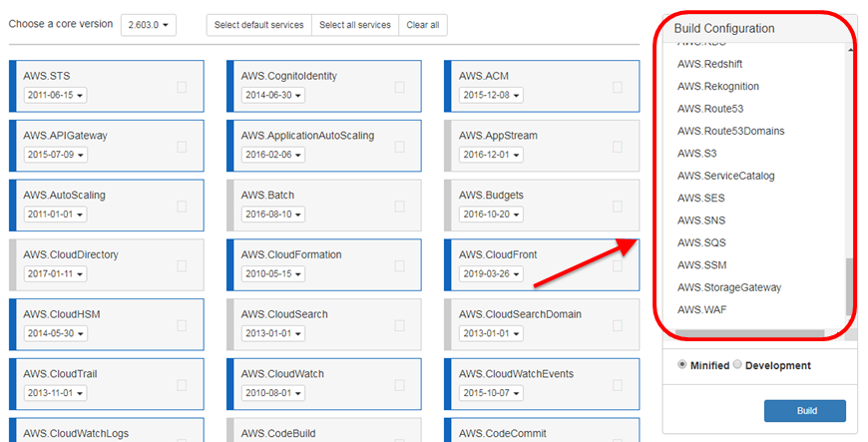The height and width of the screenshot is (442, 868).
Task: Open AWS.APIGateway version dropdown 2015-07-09
Action: point(55,155)
